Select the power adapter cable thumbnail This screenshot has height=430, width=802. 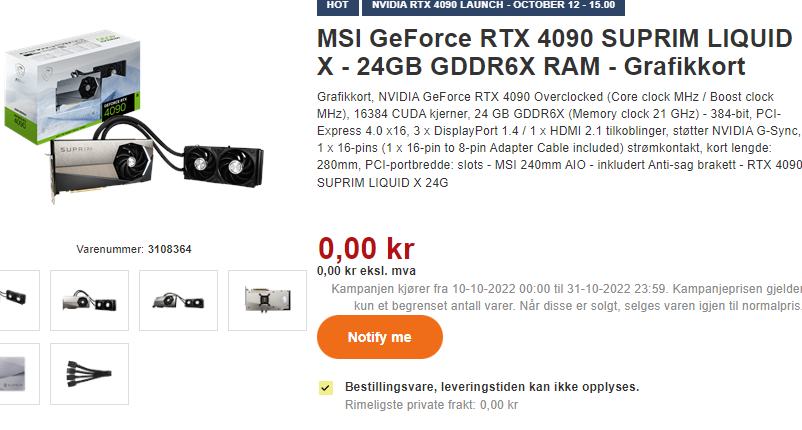90,374
